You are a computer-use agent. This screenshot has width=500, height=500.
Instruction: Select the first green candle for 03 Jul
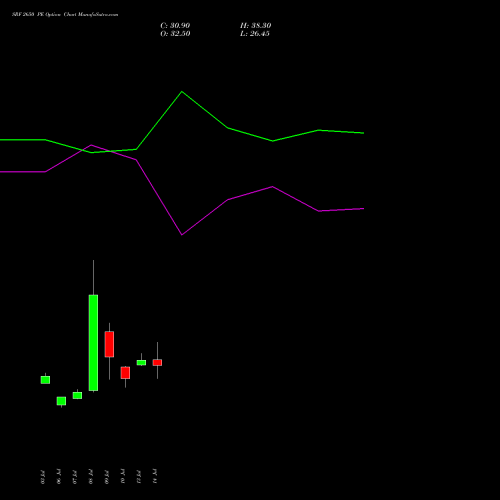tap(45, 380)
